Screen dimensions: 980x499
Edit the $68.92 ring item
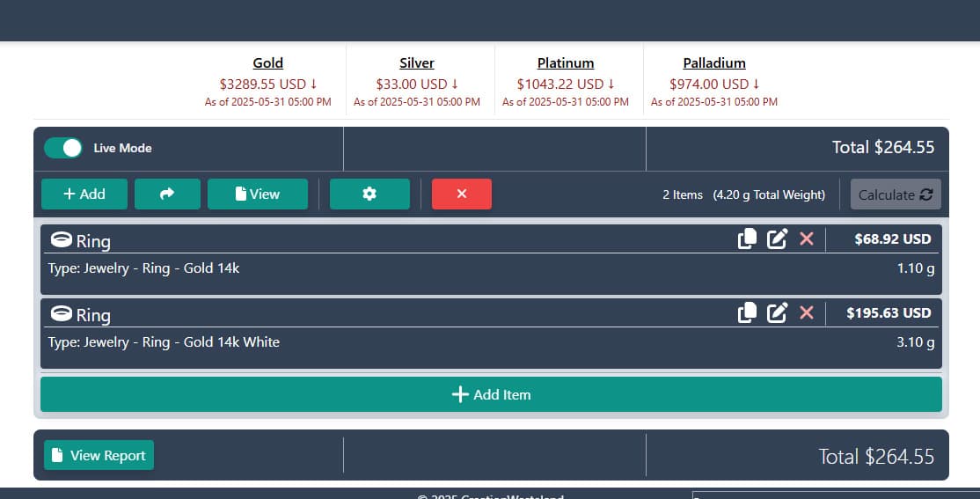(777, 238)
